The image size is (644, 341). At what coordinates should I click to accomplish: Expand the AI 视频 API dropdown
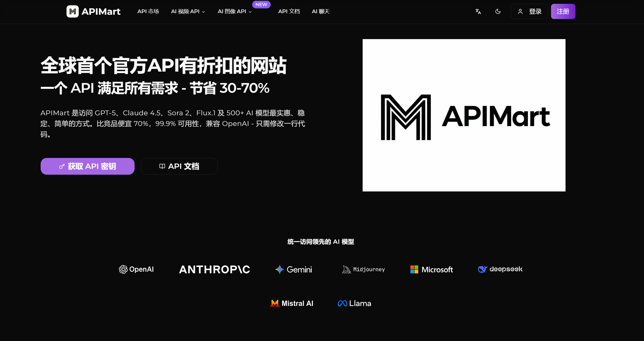click(188, 11)
